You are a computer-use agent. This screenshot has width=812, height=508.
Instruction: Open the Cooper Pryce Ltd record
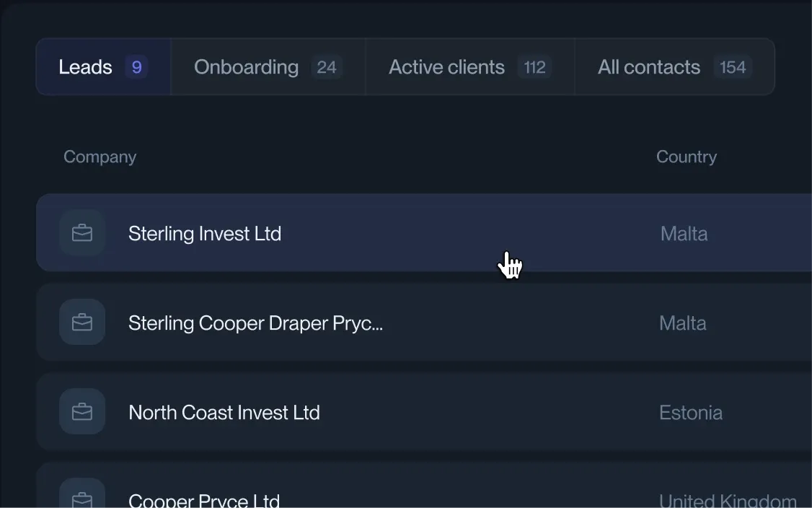(204, 498)
